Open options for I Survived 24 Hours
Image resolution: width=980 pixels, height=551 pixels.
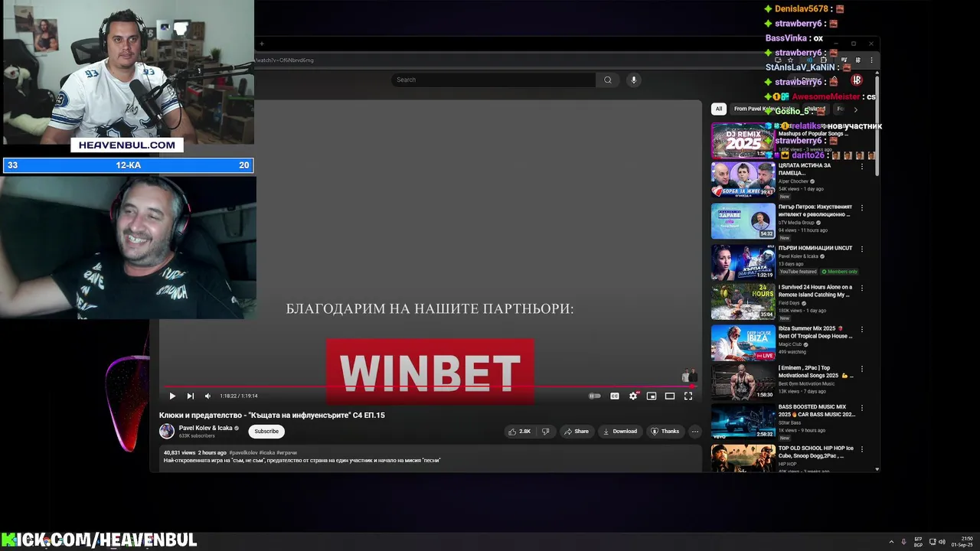click(862, 289)
